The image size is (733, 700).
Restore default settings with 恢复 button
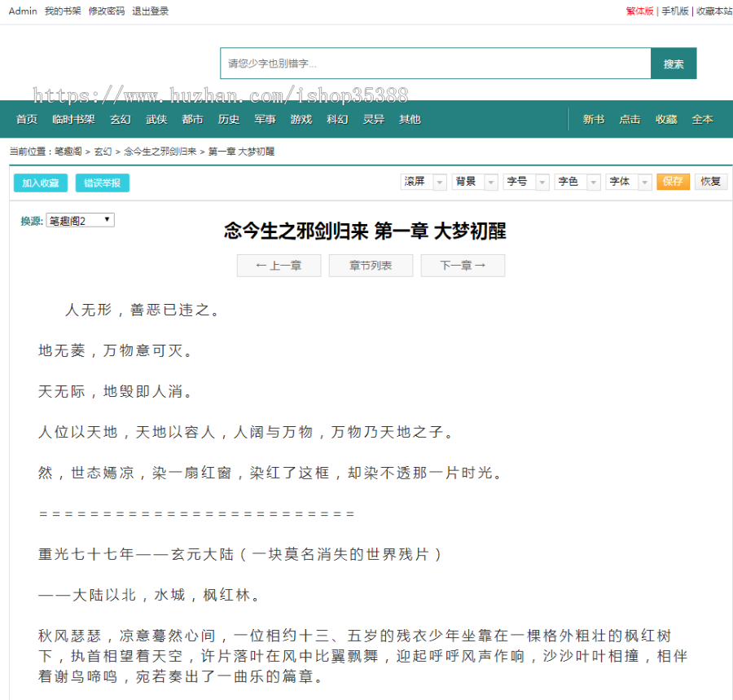click(x=710, y=181)
